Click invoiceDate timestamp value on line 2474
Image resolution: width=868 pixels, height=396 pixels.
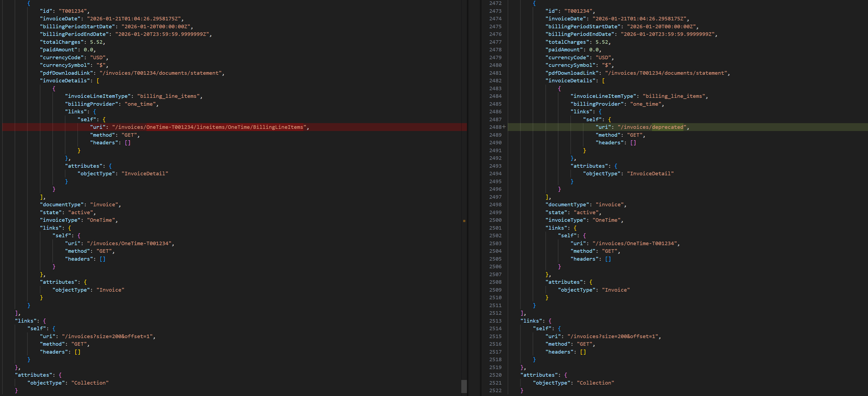pos(639,19)
